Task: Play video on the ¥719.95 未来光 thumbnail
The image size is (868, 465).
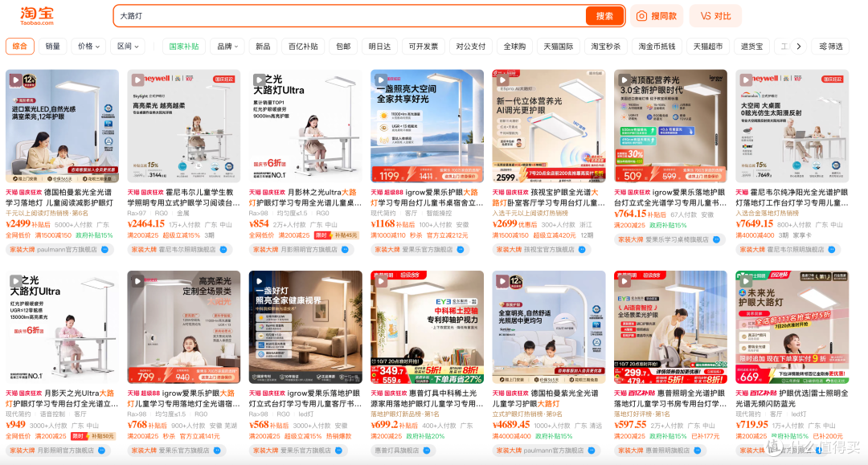Action: [x=746, y=281]
